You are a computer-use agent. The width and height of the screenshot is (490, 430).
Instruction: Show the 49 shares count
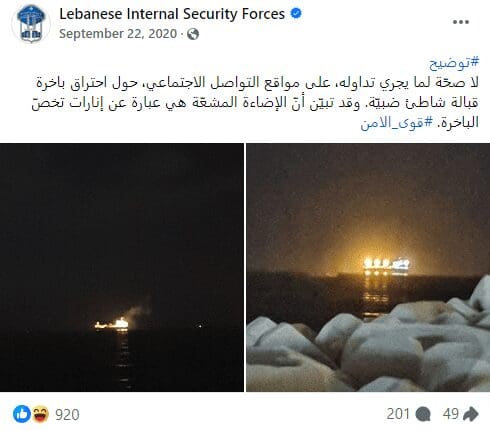click(x=451, y=414)
